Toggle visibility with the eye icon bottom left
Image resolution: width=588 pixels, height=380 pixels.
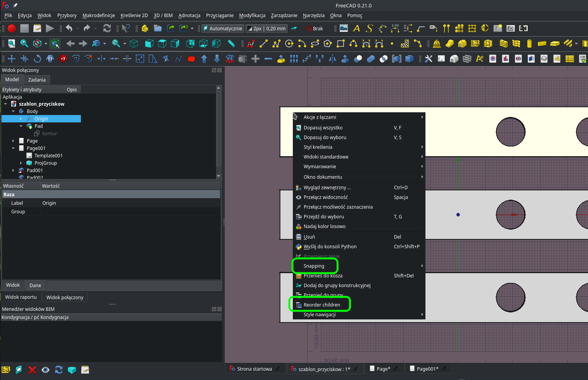coord(45,370)
